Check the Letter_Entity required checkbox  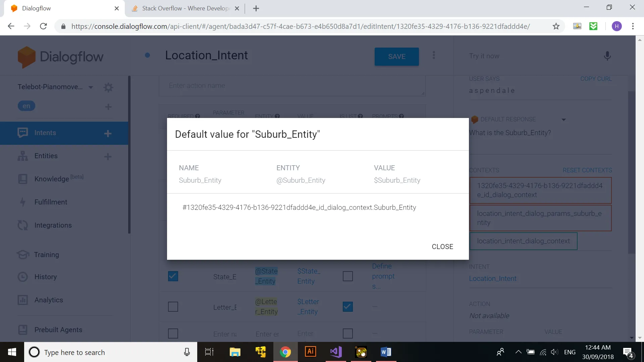coord(173,307)
